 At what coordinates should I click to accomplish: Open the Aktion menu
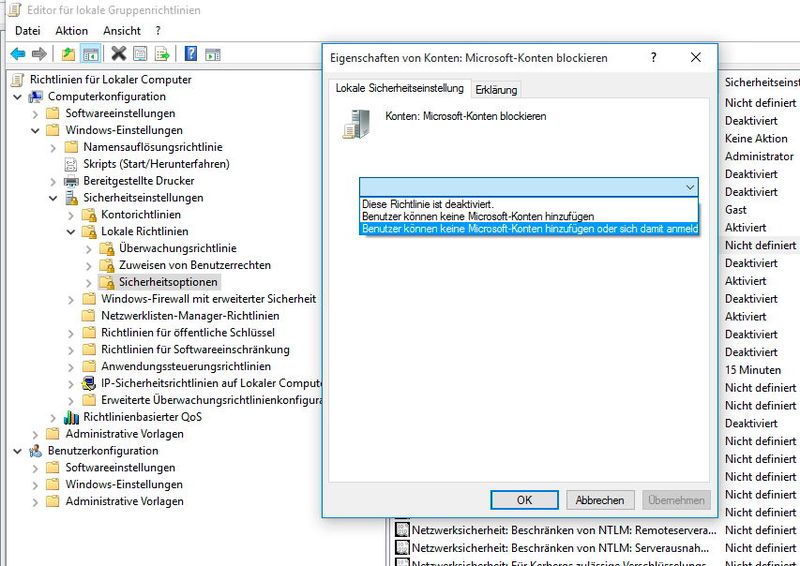click(x=71, y=31)
